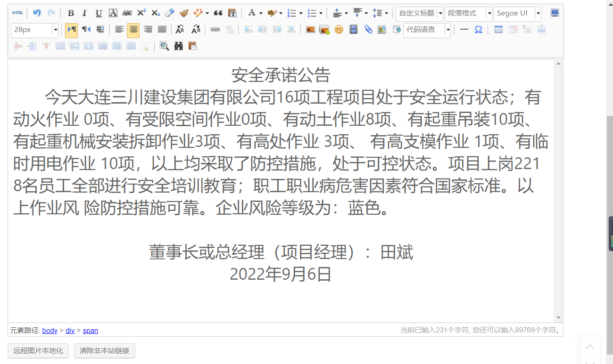Indent the first line of paragraphs
Image resolution: width=613 pixels, height=364 pixels.
tap(100, 30)
